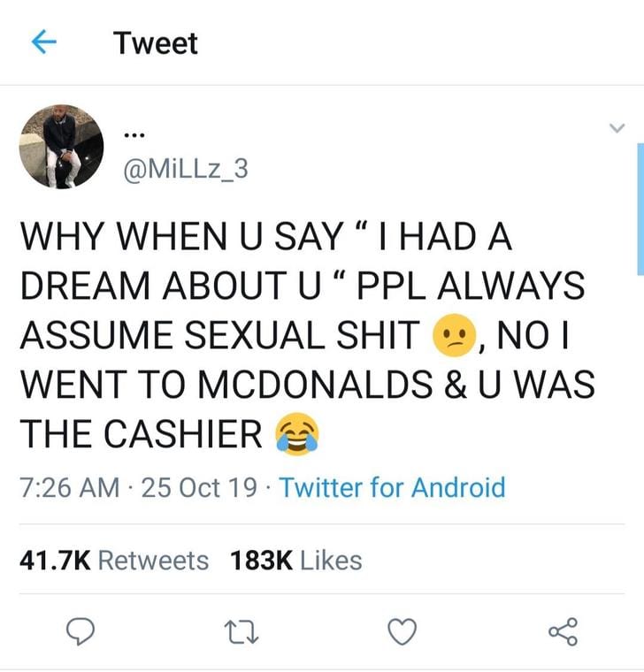Open the reply speech bubble icon
This screenshot has width=644, height=672.
(x=80, y=631)
